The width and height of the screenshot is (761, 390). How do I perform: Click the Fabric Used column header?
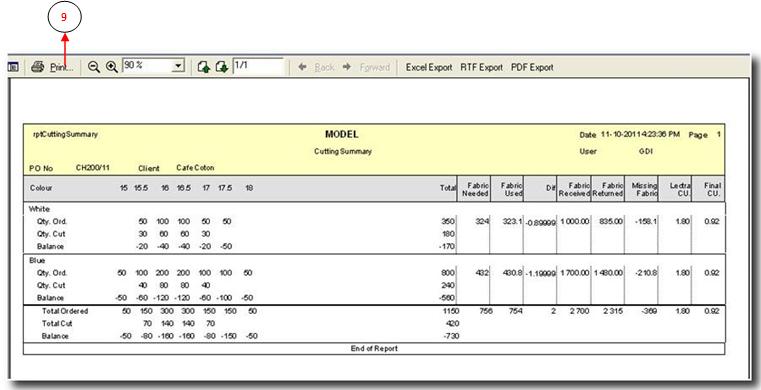coord(512,189)
